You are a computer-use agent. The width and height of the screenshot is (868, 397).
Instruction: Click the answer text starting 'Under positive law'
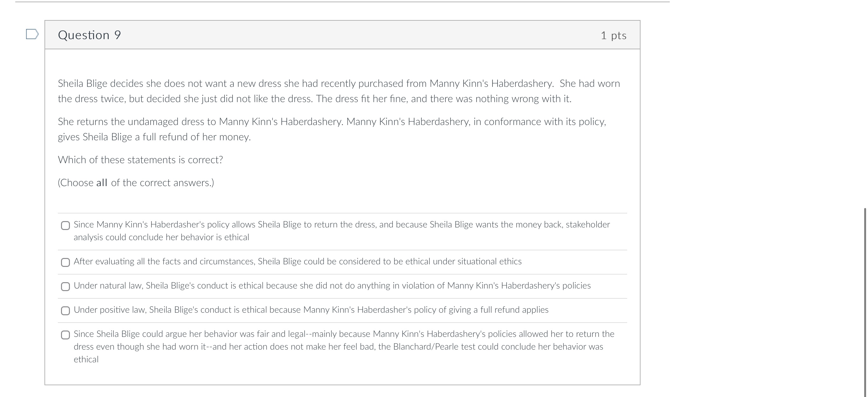311,310
